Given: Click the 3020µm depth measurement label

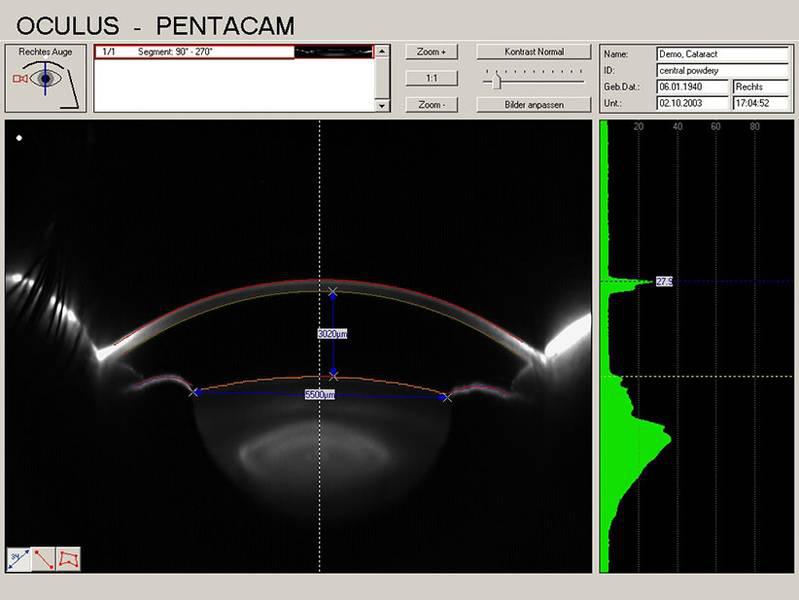Looking at the screenshot, I should [x=333, y=334].
